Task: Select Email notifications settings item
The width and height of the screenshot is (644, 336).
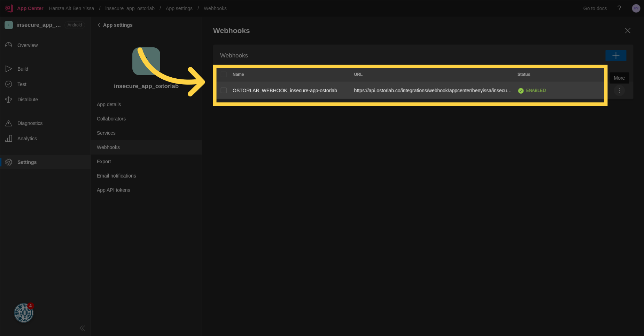Action: (116, 176)
